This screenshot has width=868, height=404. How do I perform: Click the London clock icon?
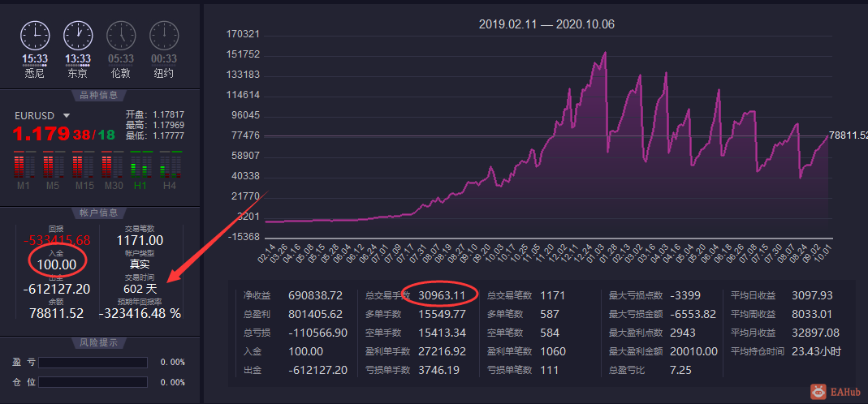pyautogui.click(x=121, y=36)
